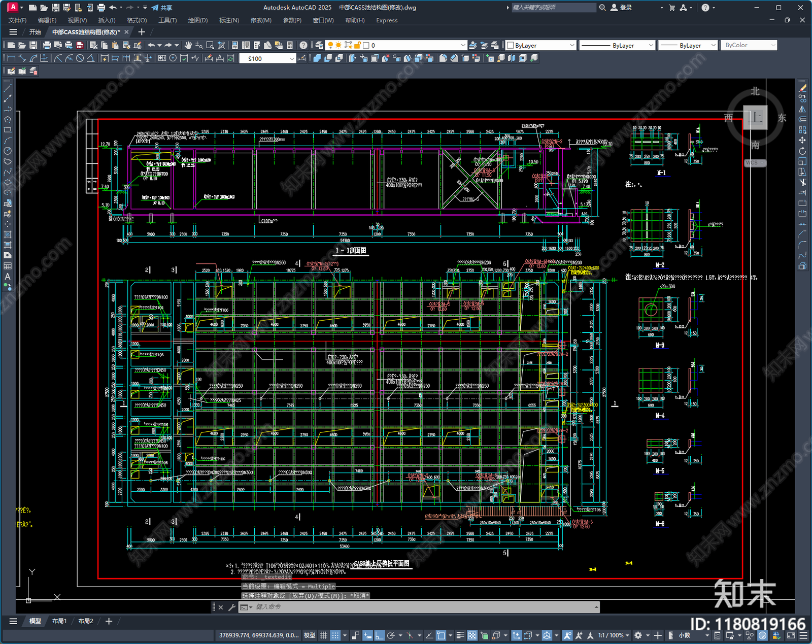Click the command line customize wrench icon
The height and width of the screenshot is (644, 812).
pyautogui.click(x=232, y=607)
